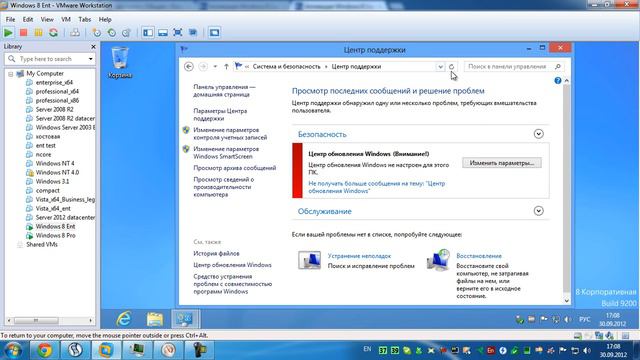Open the Устранение неполадок link
Image resolution: width=640 pixels, height=360 pixels.
[x=359, y=256]
